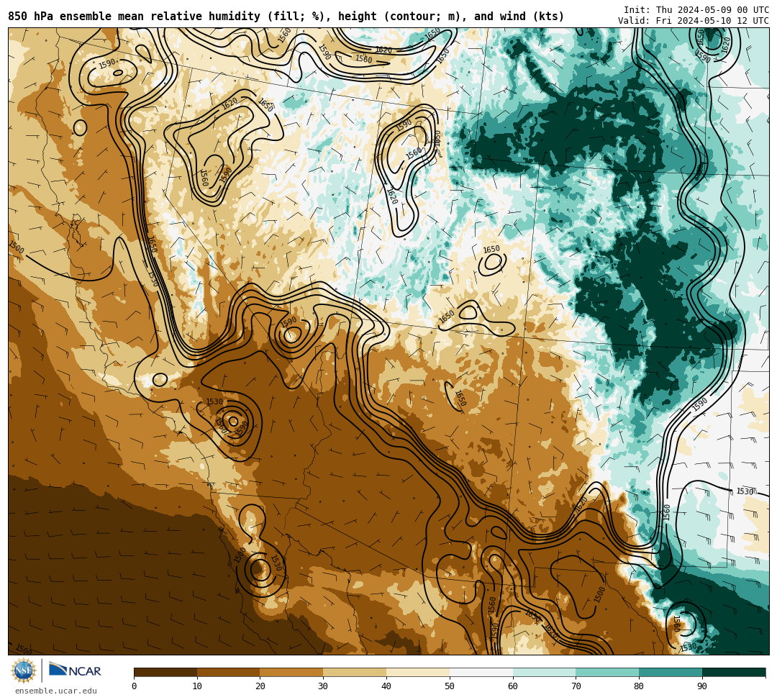Click the plot title text

pyautogui.click(x=286, y=17)
